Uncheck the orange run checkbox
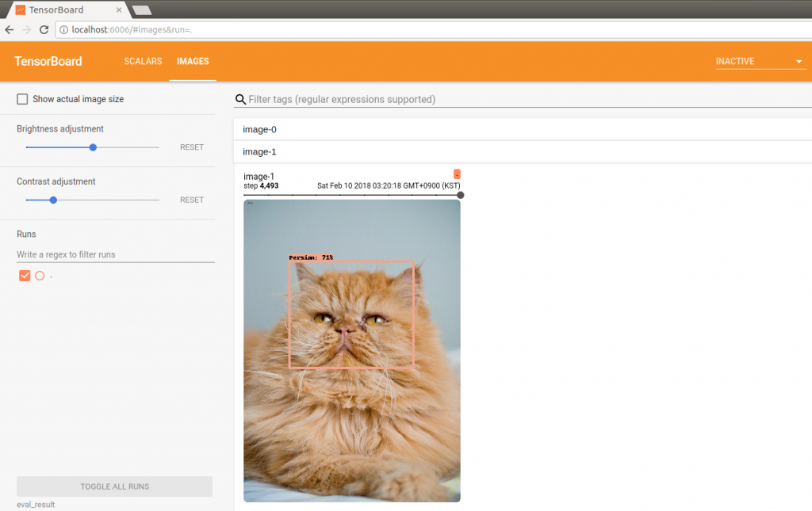 (25, 276)
